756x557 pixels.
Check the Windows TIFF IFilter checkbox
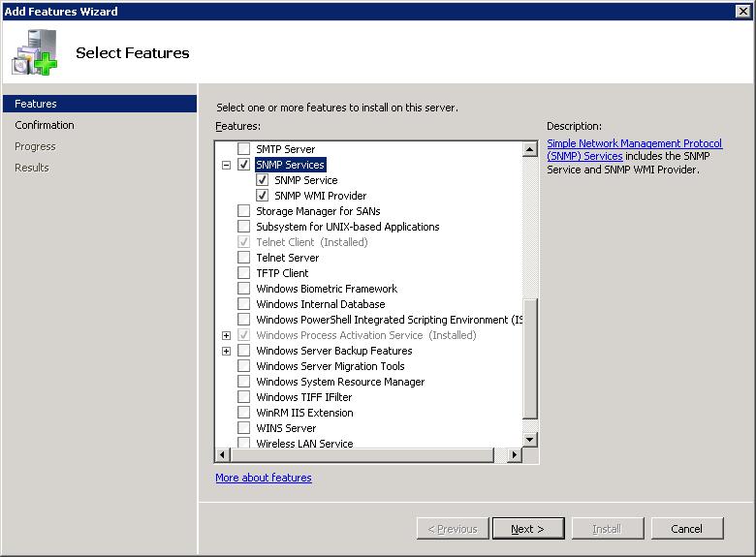pyautogui.click(x=244, y=396)
